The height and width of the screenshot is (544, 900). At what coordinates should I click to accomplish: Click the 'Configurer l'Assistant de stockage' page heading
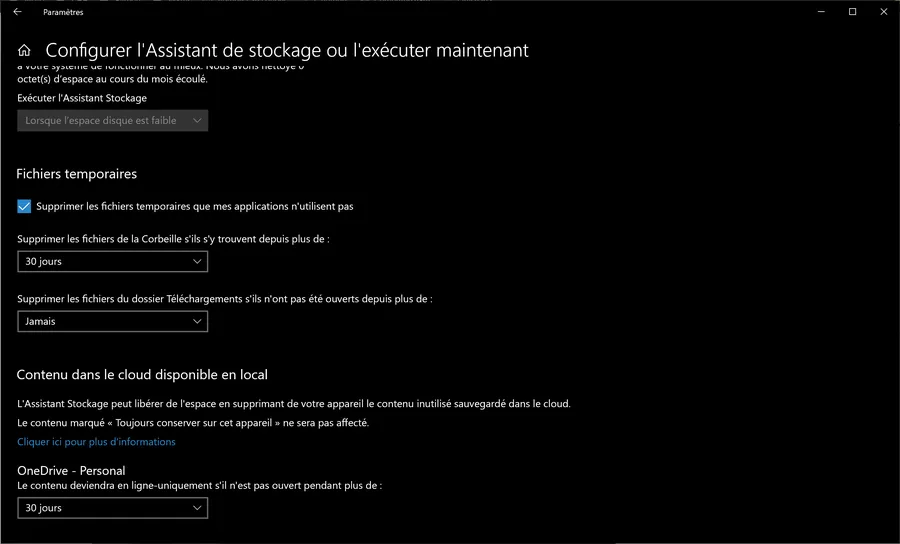pyautogui.click(x=287, y=50)
